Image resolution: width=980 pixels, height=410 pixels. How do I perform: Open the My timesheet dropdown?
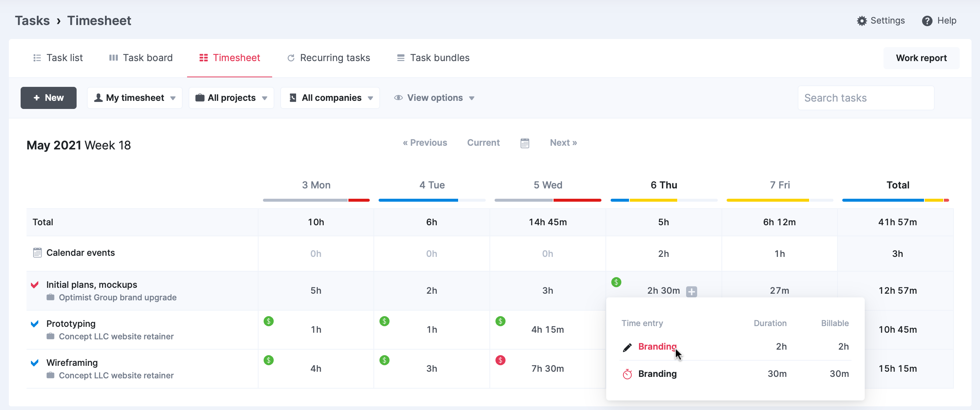(135, 98)
